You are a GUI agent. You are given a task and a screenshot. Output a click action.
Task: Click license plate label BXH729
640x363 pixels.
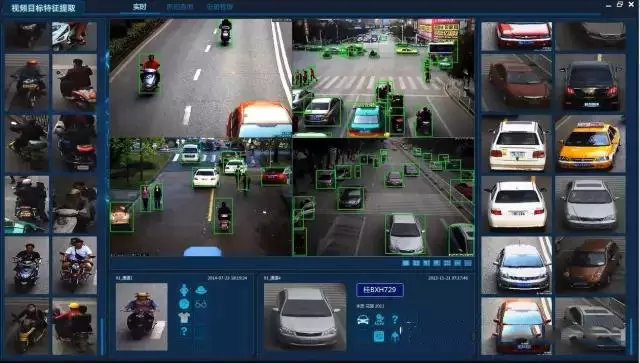(380, 290)
